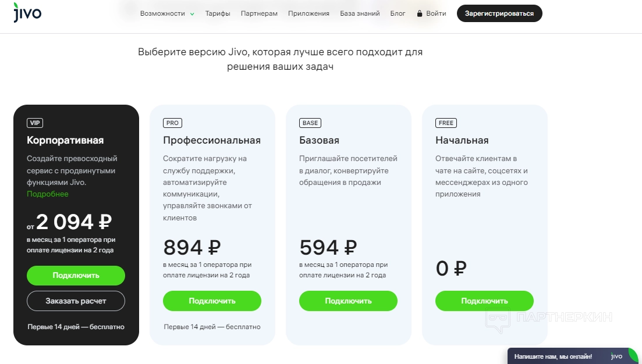The height and width of the screenshot is (364, 642).
Task: Visit the Блог link
Action: click(x=398, y=13)
